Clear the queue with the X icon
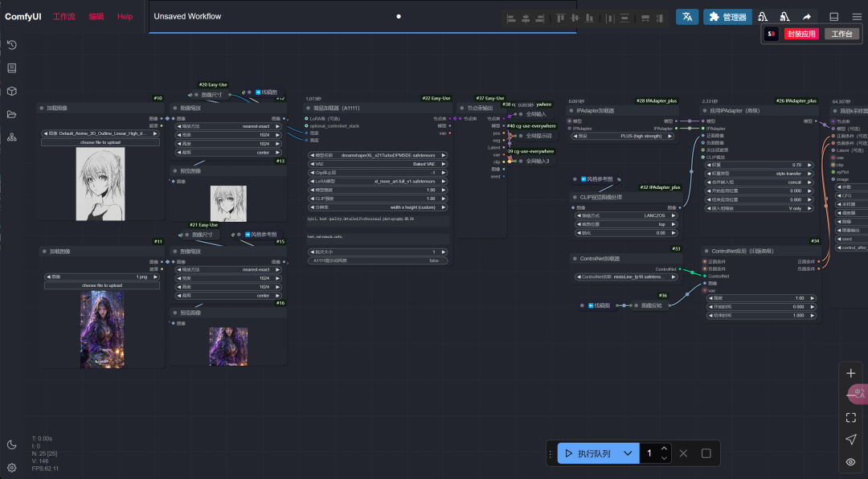Image resolution: width=868 pixels, height=479 pixels. click(x=683, y=453)
